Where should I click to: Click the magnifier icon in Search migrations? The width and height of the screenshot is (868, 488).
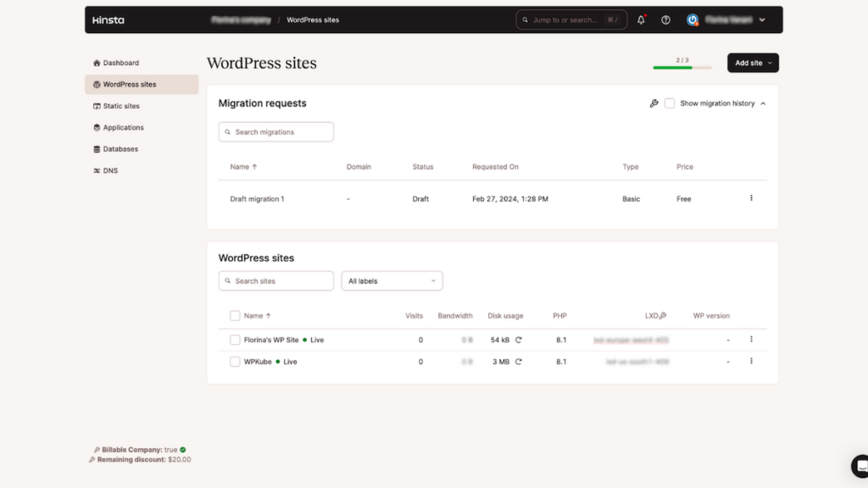227,132
